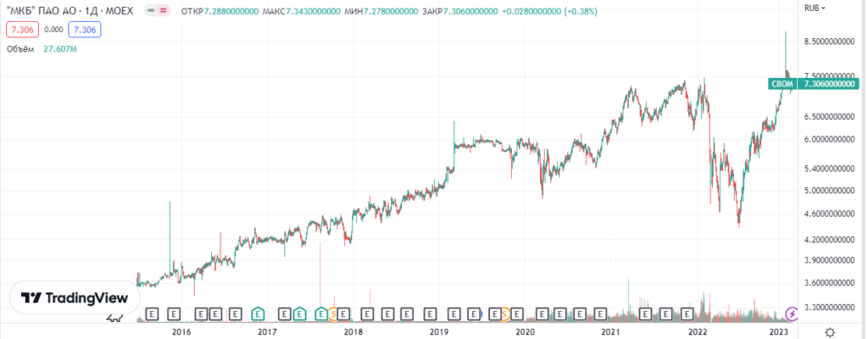Click the 5.4000000000 price axis label
868x339 pixels.
click(x=829, y=169)
